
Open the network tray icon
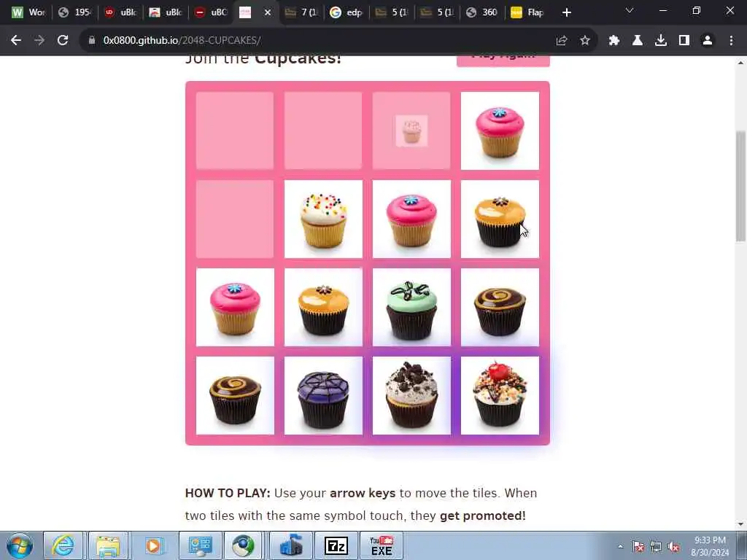coord(656,546)
